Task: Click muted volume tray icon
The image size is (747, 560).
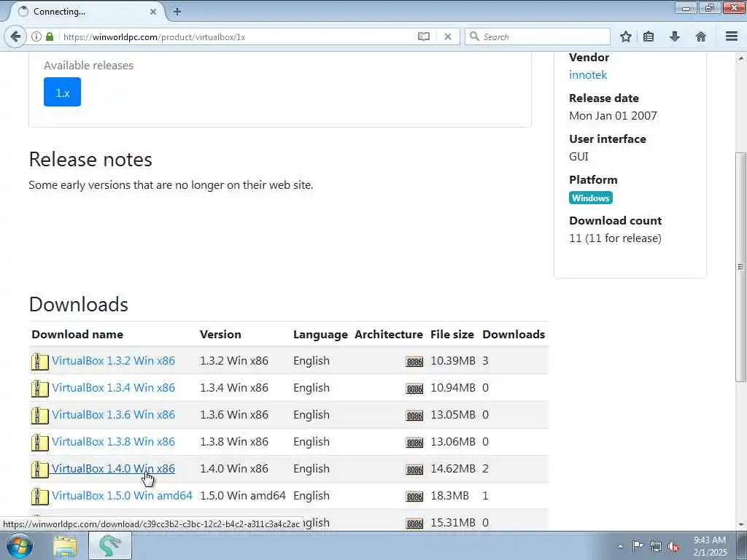Action: tap(673, 546)
